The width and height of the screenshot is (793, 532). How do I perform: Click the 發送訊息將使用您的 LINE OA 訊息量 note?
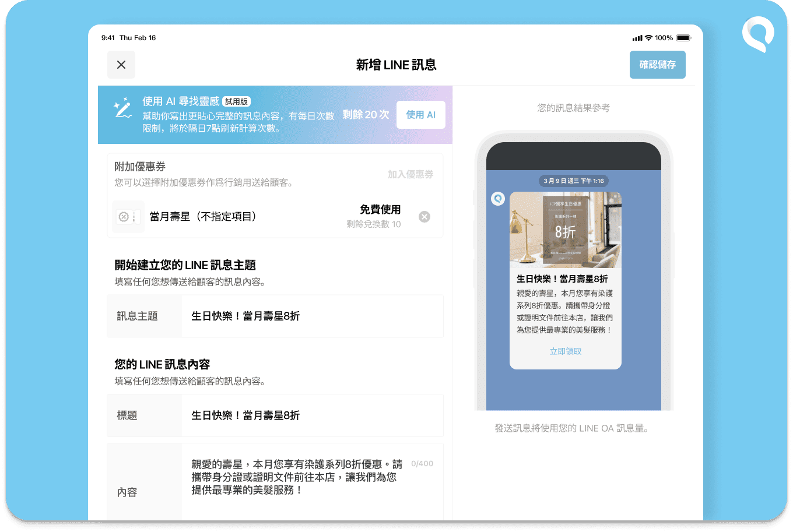coord(574,428)
